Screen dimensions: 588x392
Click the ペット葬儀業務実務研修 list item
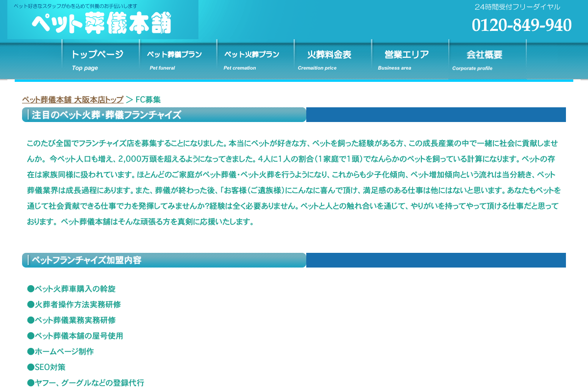click(72, 320)
